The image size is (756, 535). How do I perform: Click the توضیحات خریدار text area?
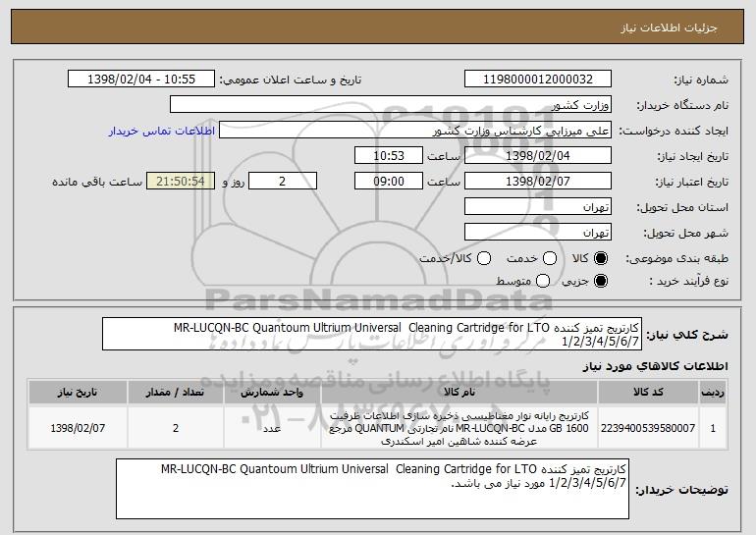tap(372, 489)
